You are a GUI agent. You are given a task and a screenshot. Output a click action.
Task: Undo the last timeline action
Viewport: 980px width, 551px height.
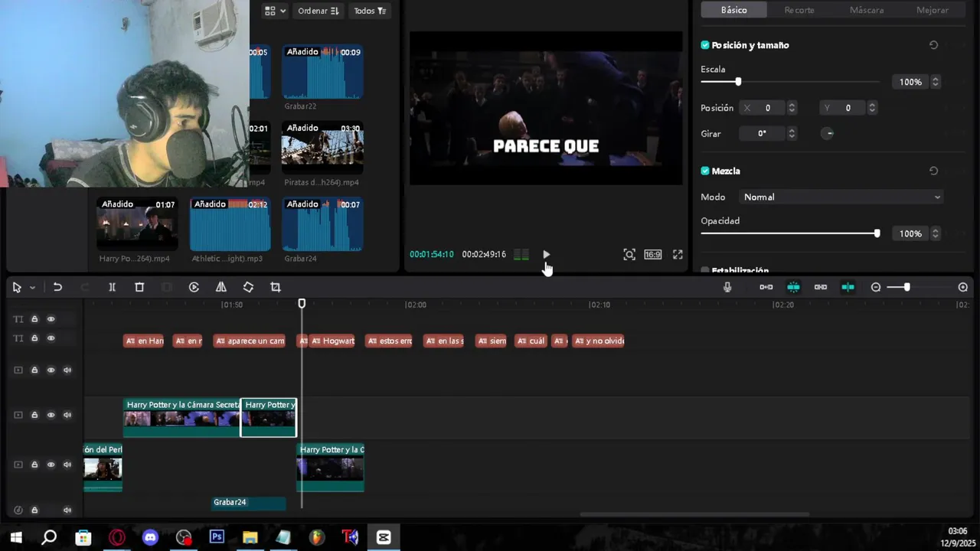[57, 287]
